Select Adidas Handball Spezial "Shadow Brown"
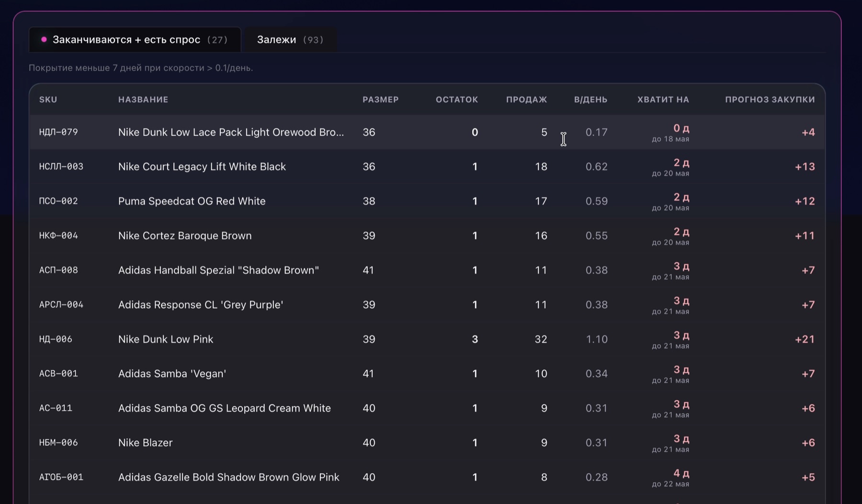The height and width of the screenshot is (504, 862). click(219, 270)
